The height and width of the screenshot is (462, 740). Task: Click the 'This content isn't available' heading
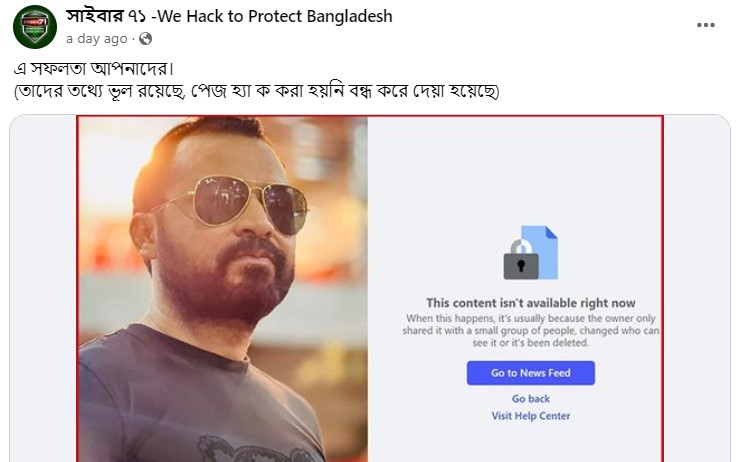tap(530, 303)
